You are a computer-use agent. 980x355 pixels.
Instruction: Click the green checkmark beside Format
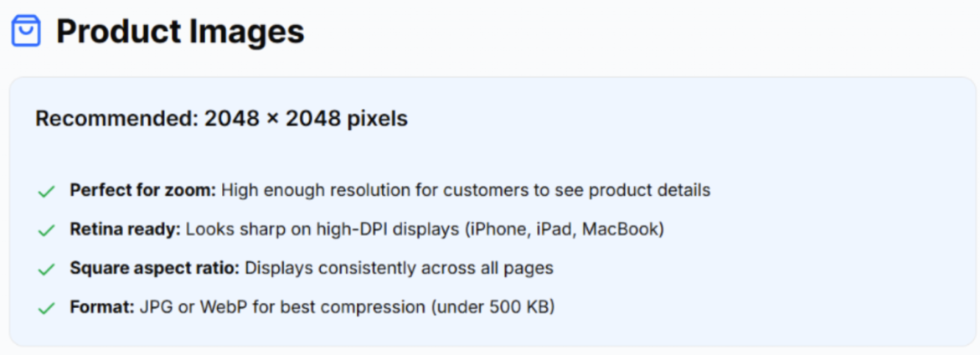point(46,309)
